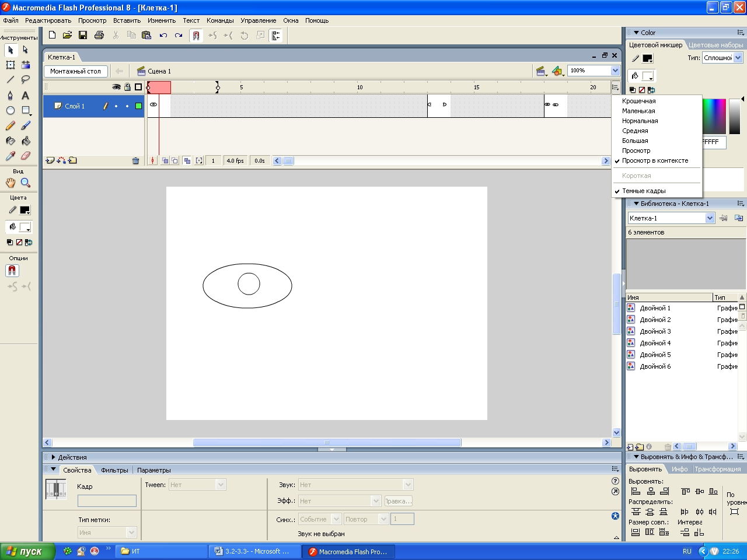
Task: Click the Print toolbar icon
Action: point(99,35)
